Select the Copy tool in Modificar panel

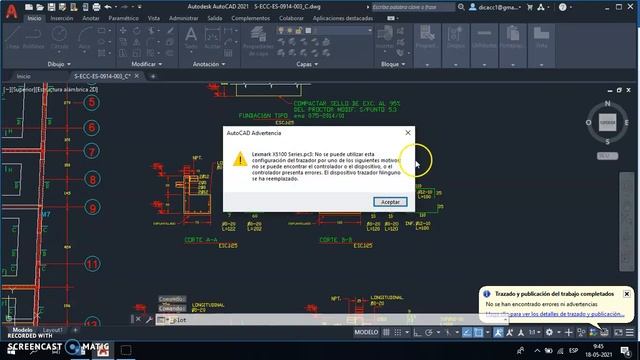point(123,42)
